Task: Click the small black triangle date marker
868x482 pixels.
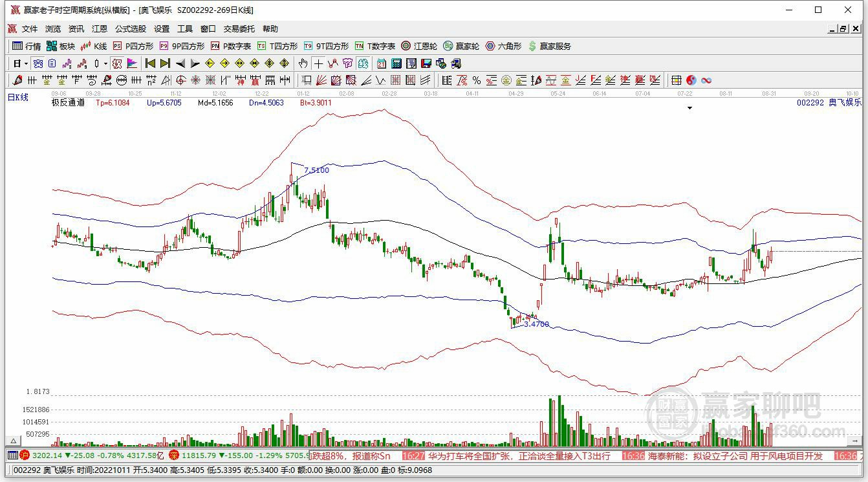Action: (690, 108)
